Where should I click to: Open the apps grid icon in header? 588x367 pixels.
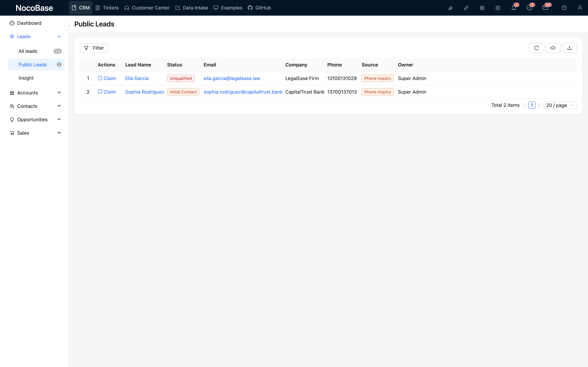[x=482, y=8]
